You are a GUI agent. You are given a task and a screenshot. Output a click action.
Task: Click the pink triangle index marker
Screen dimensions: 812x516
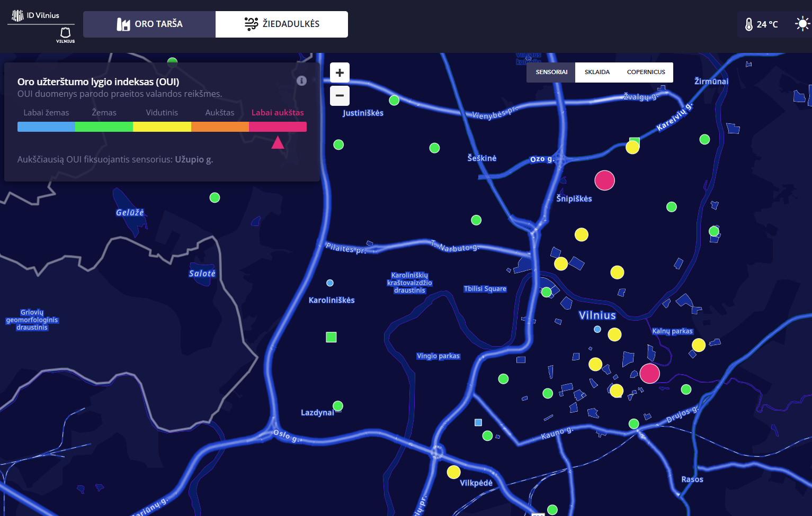(x=278, y=143)
